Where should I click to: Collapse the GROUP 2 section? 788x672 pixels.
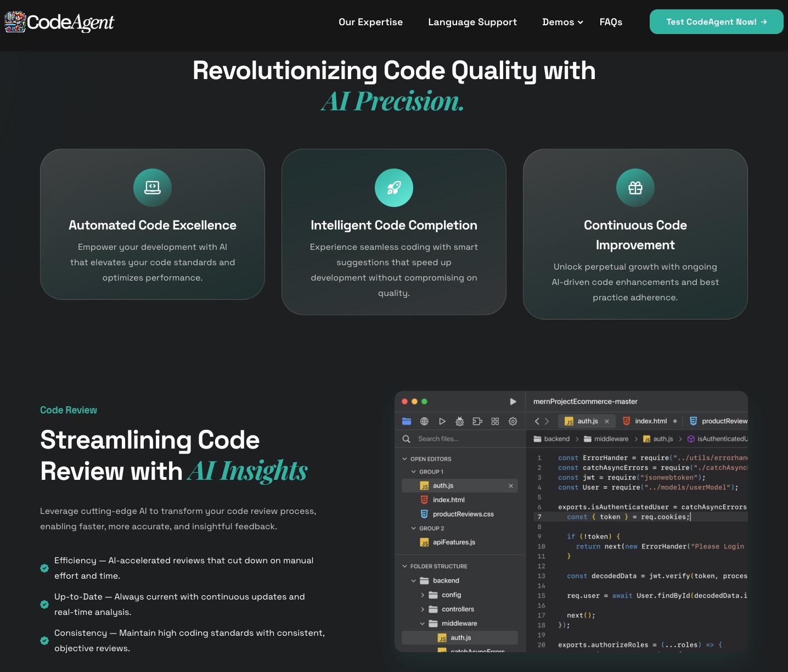coord(414,528)
